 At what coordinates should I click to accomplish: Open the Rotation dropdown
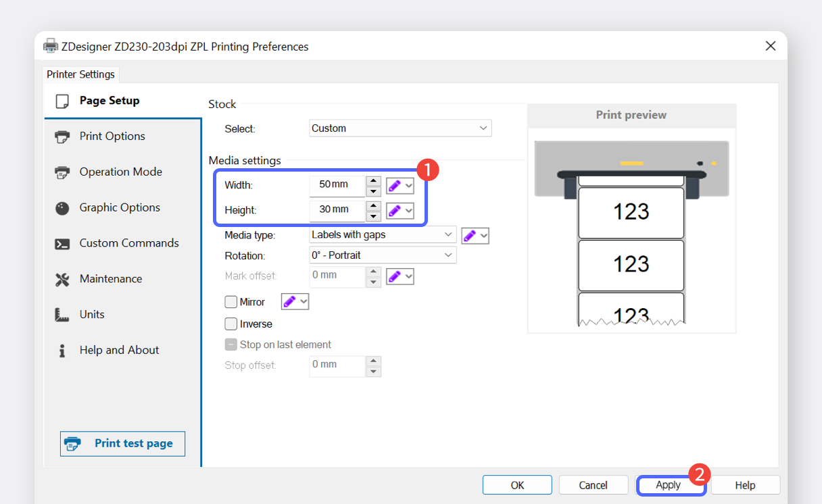coord(383,255)
